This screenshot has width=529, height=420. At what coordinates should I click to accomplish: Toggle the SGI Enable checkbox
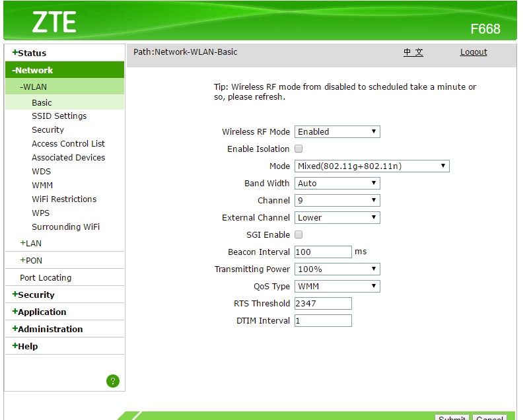point(299,234)
